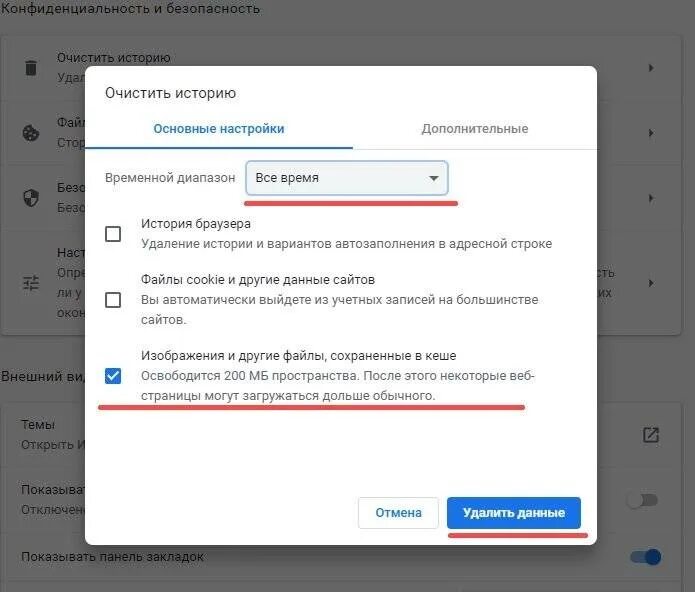Expand the cookies row arrow
Image resolution: width=695 pixels, height=592 pixels.
point(651,133)
